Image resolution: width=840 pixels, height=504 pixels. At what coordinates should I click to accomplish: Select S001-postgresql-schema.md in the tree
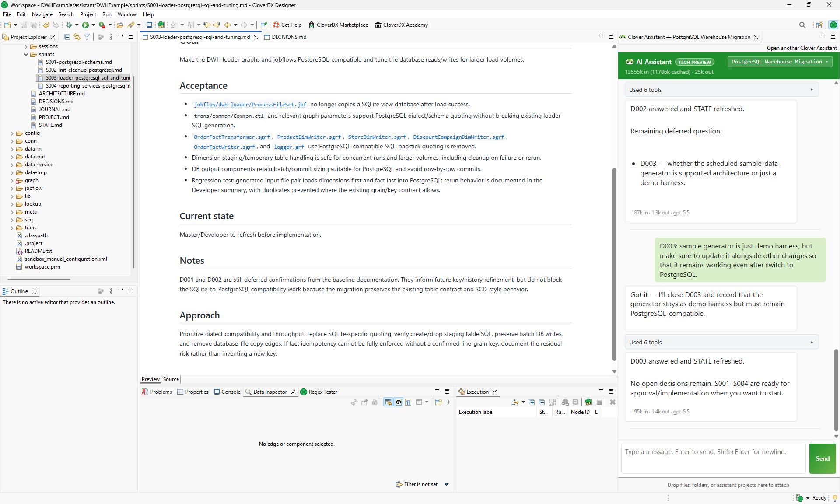click(x=79, y=62)
